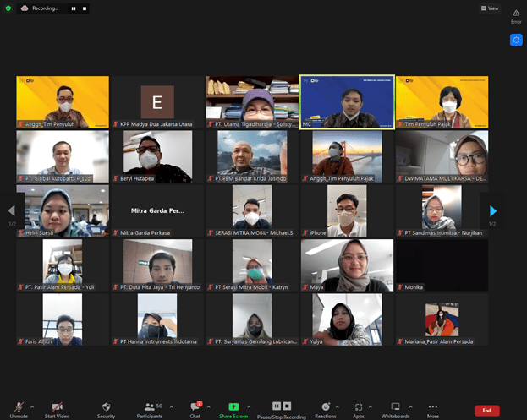Open the More options menu
Viewport: 527px width, 420px height.
pyautogui.click(x=433, y=406)
